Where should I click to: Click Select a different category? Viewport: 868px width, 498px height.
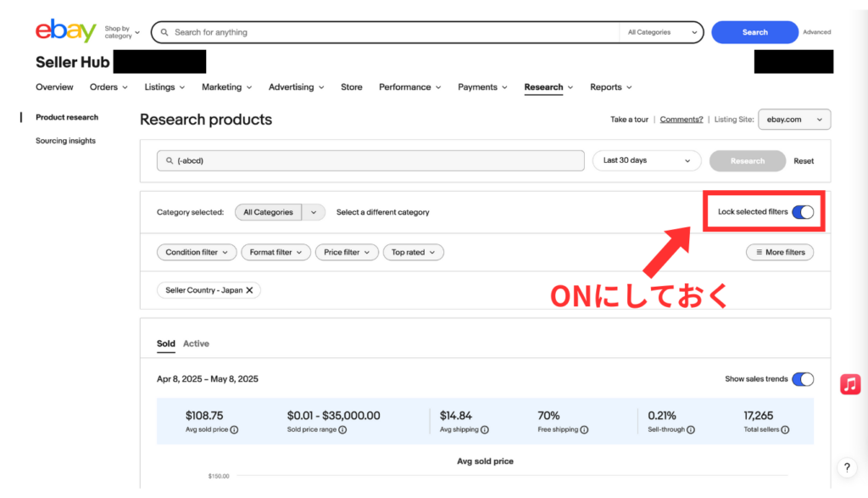(382, 212)
